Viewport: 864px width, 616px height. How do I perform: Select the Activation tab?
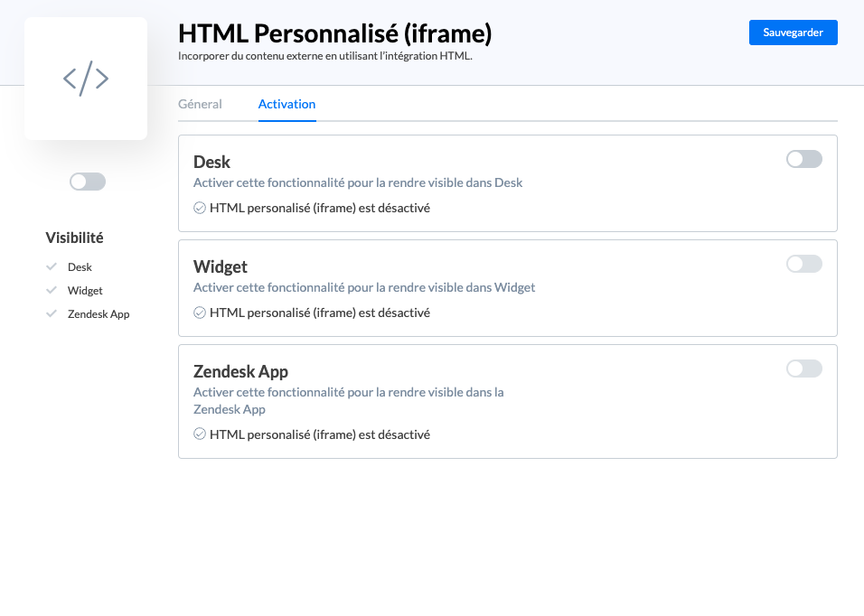click(x=286, y=104)
